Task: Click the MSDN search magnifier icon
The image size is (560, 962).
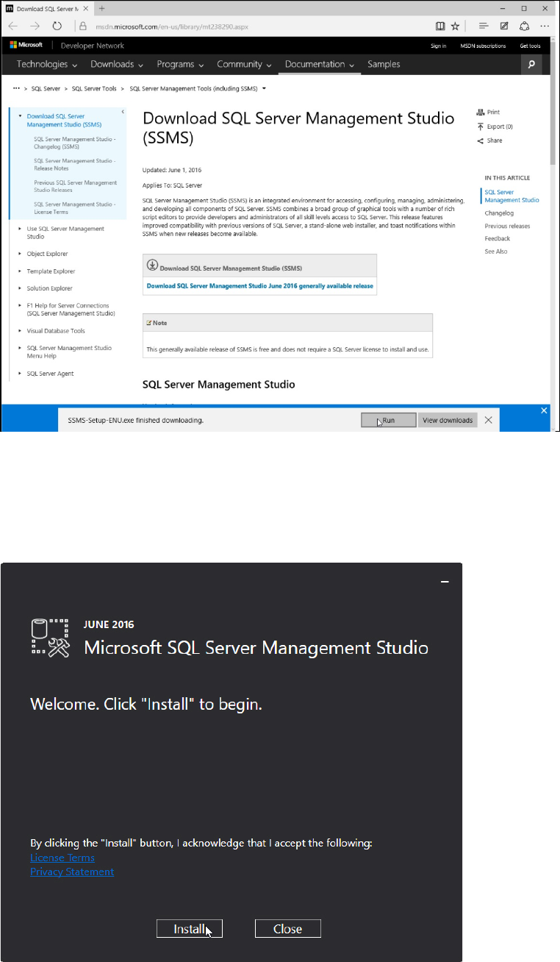Action: pos(531,65)
